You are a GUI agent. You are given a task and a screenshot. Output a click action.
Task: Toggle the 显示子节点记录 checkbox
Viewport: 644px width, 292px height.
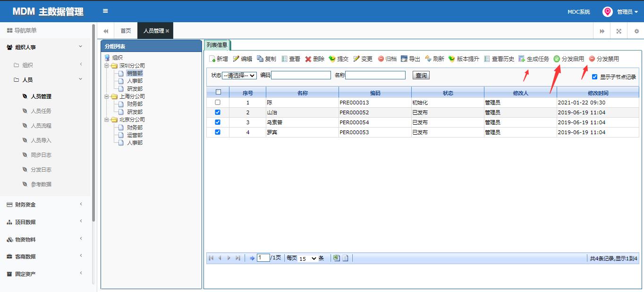click(x=595, y=77)
